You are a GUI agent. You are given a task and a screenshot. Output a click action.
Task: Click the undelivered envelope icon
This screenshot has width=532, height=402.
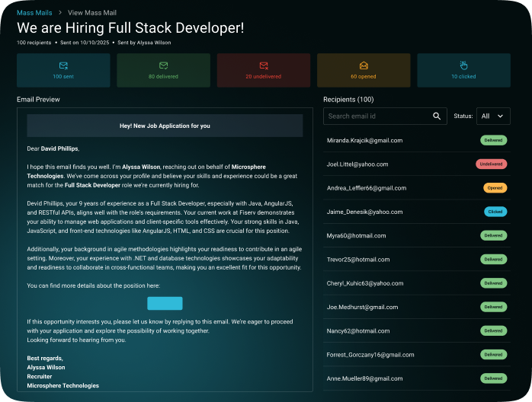[x=264, y=65]
